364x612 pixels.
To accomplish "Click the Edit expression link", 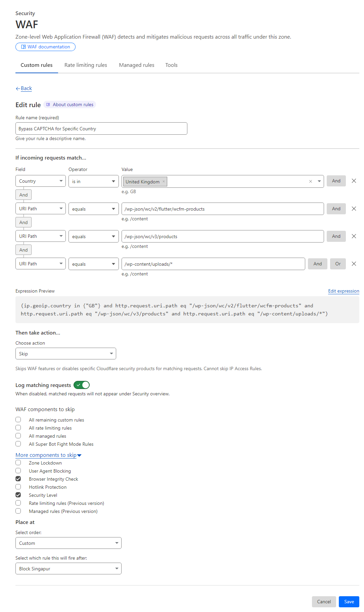I will tap(344, 291).
